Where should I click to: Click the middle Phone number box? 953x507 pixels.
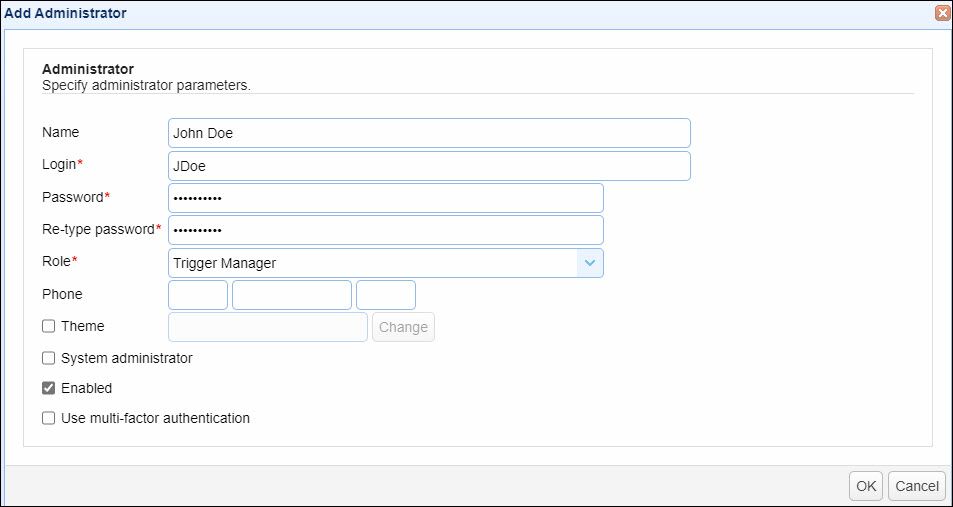coord(292,295)
